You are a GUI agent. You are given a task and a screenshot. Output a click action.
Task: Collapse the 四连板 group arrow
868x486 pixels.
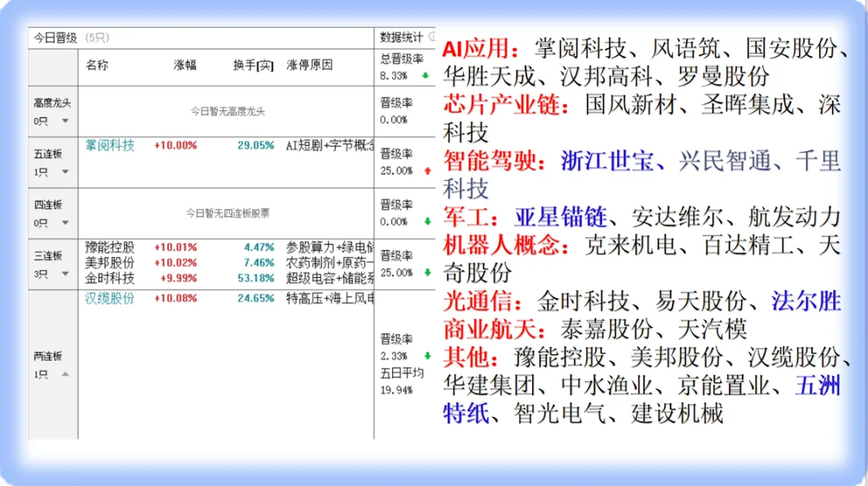point(65,223)
